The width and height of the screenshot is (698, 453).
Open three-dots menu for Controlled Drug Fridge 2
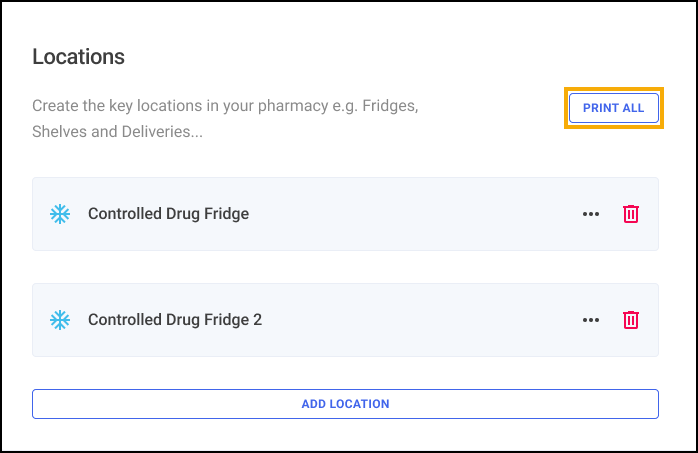[591, 320]
